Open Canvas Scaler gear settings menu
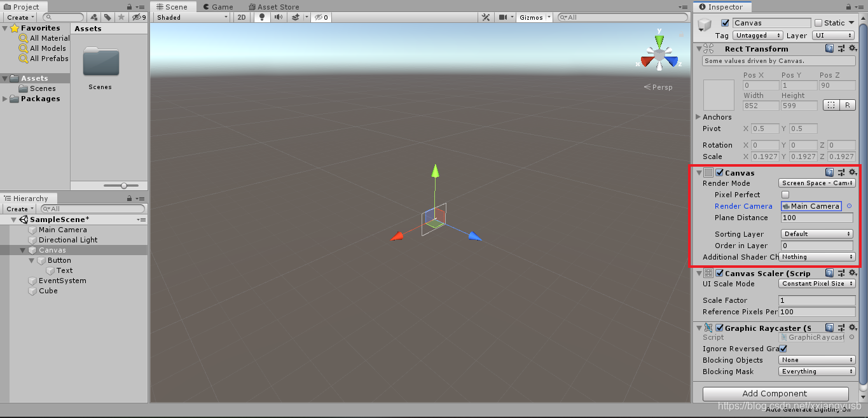The image size is (868, 418). pyautogui.click(x=852, y=273)
